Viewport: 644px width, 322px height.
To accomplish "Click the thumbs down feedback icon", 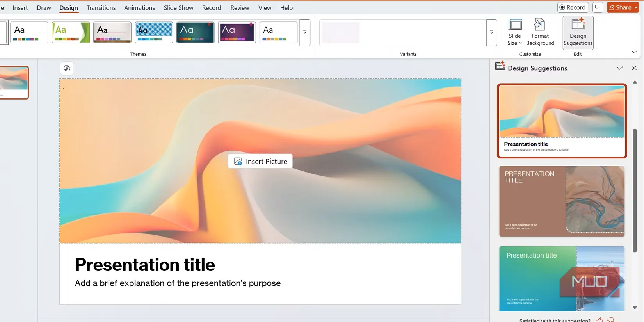I will tap(610, 320).
